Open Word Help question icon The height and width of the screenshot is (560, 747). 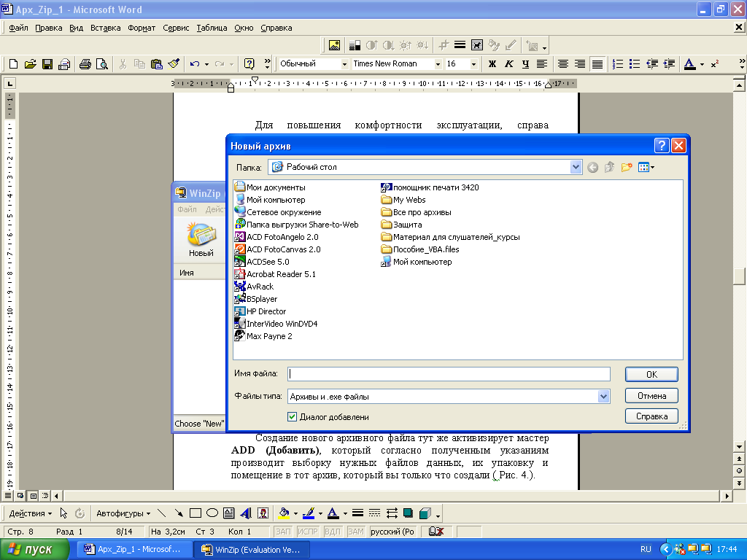[249, 64]
